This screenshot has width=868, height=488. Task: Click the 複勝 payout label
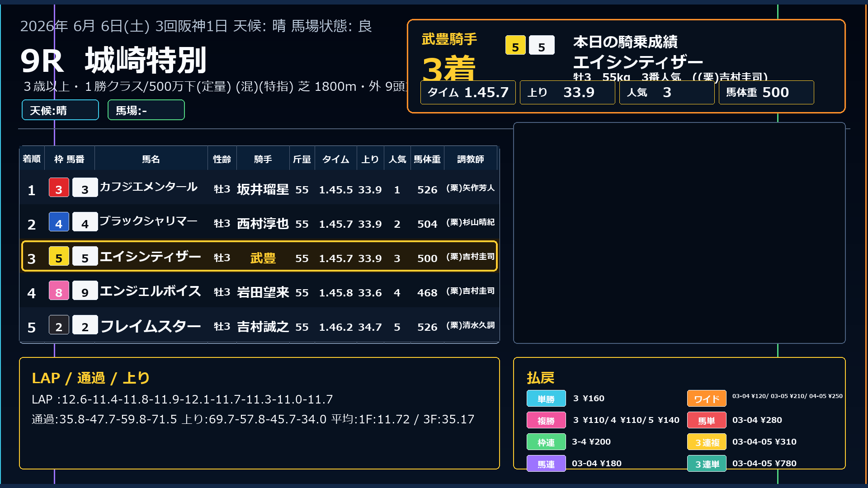[x=546, y=420]
